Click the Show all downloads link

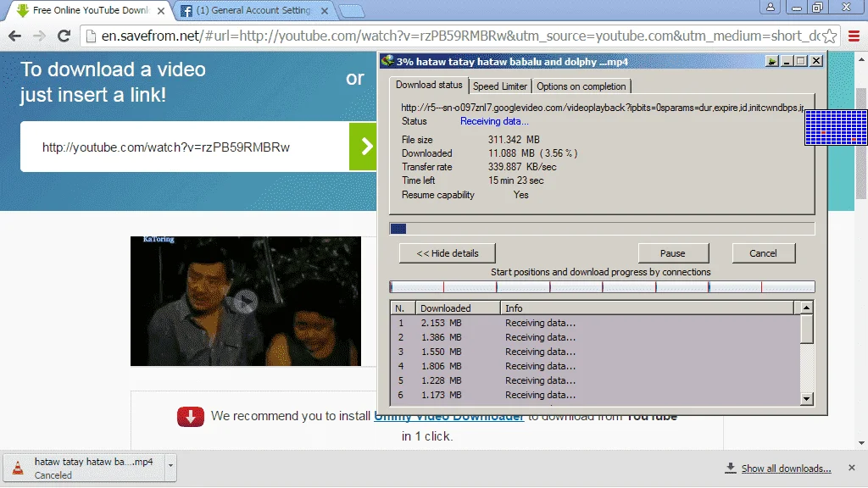click(786, 469)
